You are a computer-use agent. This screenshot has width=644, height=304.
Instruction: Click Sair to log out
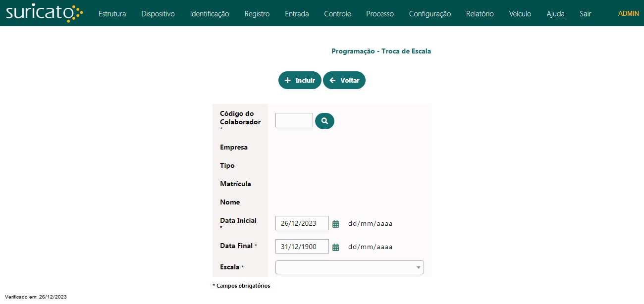[x=585, y=14]
